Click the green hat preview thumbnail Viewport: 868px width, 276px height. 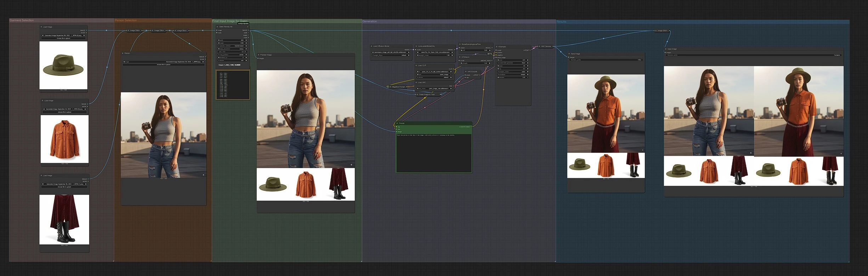point(63,65)
